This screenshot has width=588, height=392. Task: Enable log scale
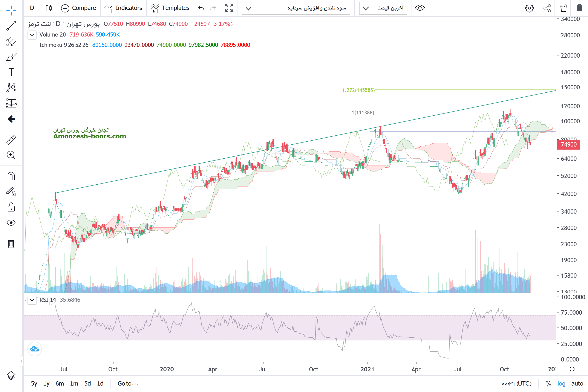(x=561, y=383)
